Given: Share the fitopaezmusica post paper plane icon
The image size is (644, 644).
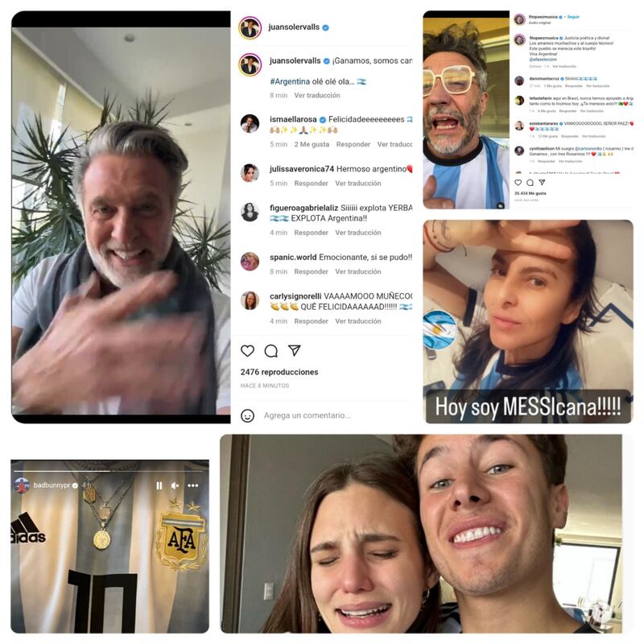Looking at the screenshot, I should pyautogui.click(x=542, y=182).
